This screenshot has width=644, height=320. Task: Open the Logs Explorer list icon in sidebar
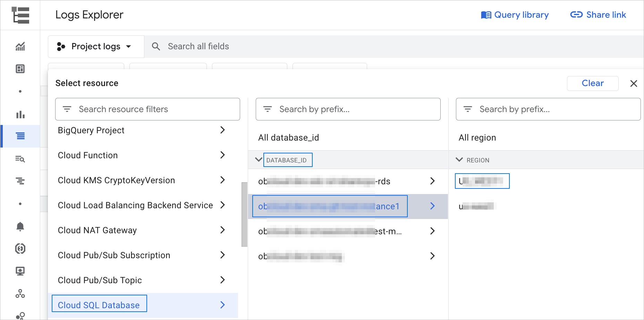pos(20,136)
